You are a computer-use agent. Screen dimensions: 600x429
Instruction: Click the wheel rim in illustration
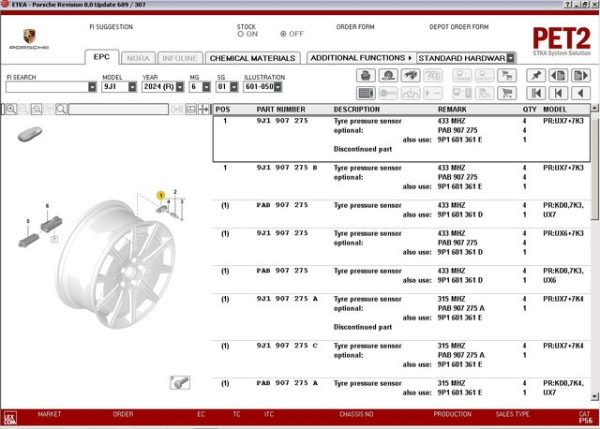coord(117,264)
